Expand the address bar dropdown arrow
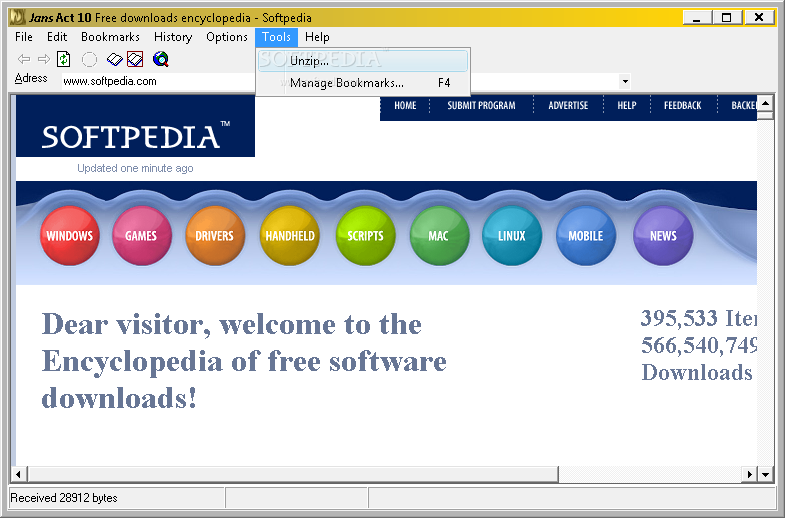The width and height of the screenshot is (785, 518). pyautogui.click(x=625, y=81)
